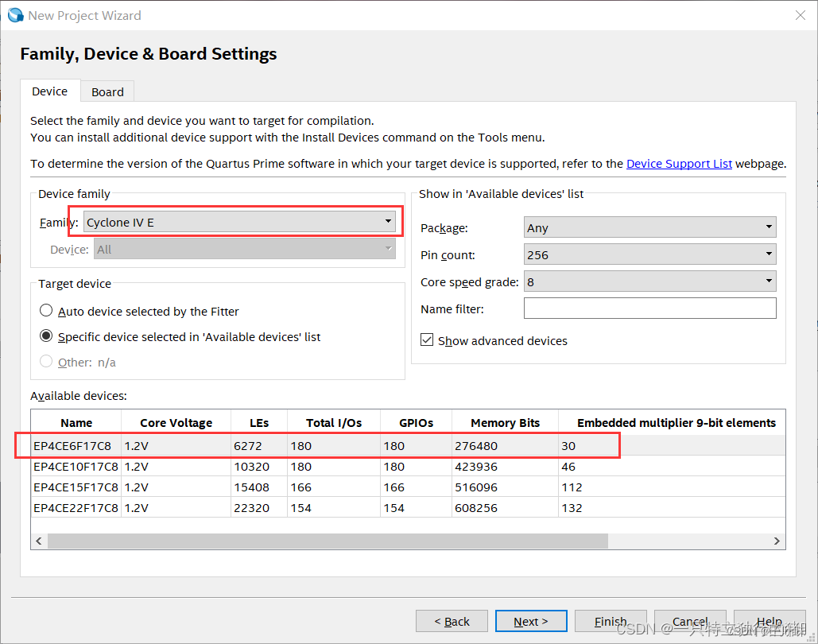Open the disabled Device dropdown showing All
This screenshot has width=818, height=644.
pos(244,250)
